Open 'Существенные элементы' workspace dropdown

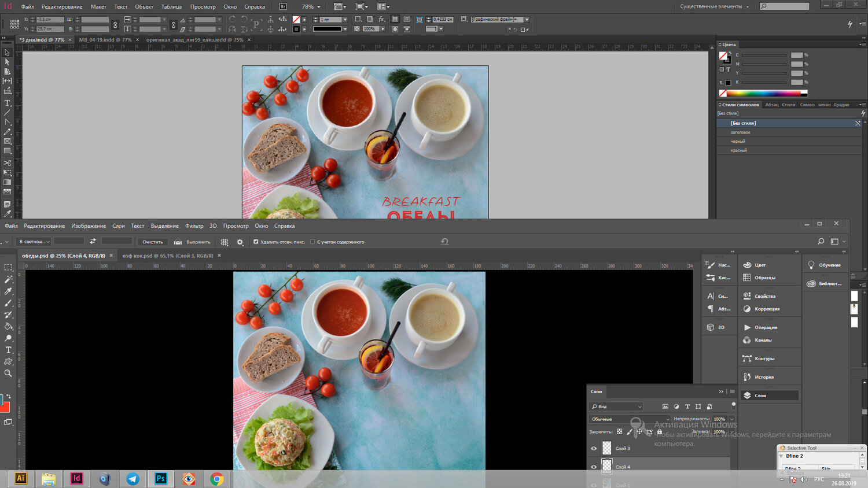pos(715,6)
